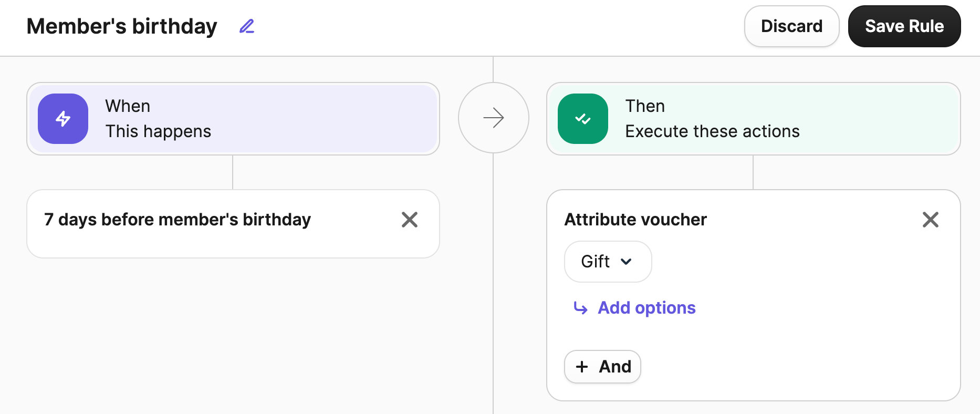Open the '7 days before member's birthday' trigger

point(178,220)
